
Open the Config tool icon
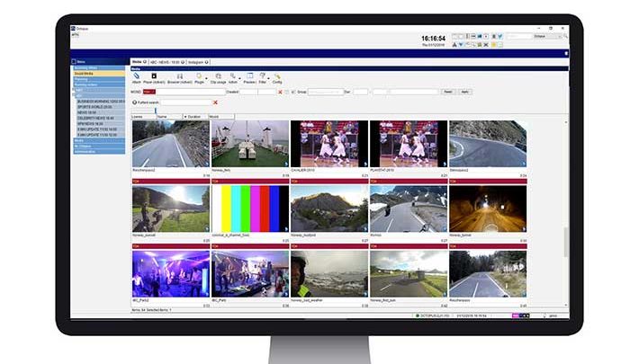click(277, 77)
